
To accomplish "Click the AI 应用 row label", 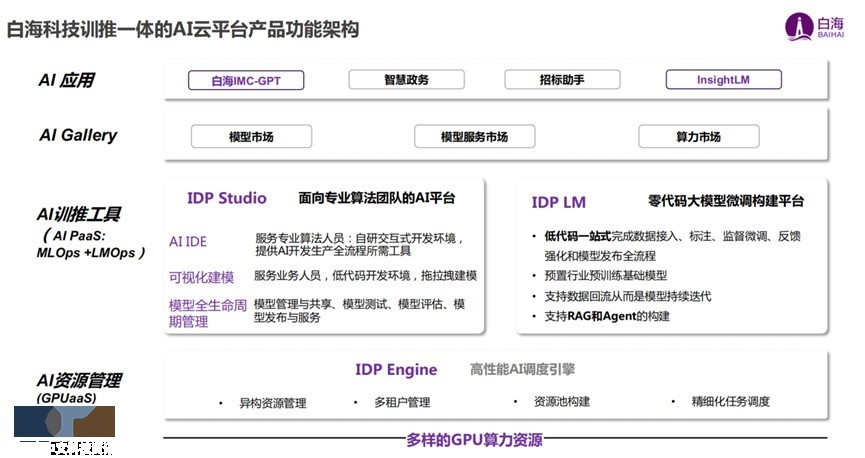I will coord(66,81).
